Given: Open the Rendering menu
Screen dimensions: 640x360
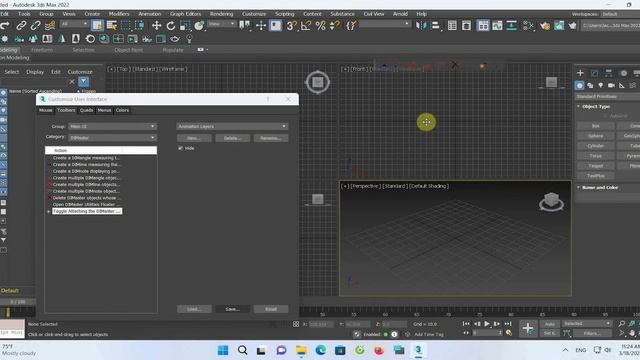Looking at the screenshot, I should [x=221, y=14].
